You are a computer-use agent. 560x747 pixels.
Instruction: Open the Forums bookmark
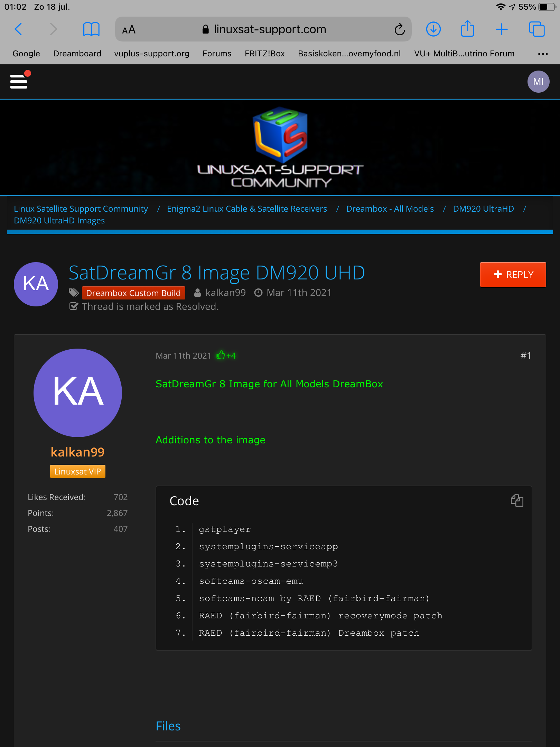coord(217,54)
